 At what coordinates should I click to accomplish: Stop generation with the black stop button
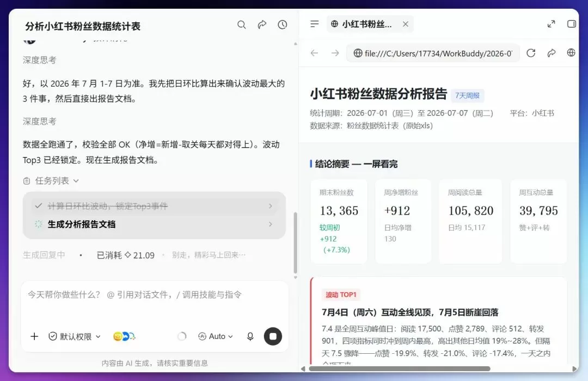273,336
